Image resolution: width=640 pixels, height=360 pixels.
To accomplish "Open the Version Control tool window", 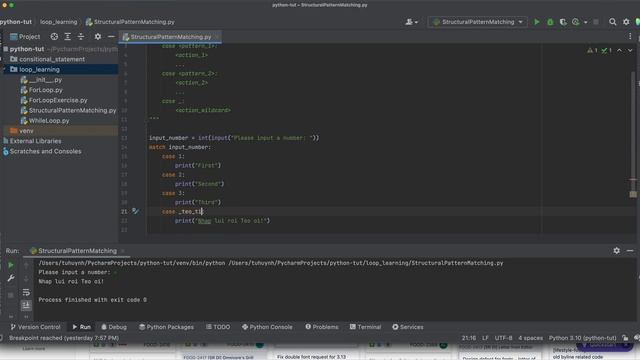I will pos(35,327).
